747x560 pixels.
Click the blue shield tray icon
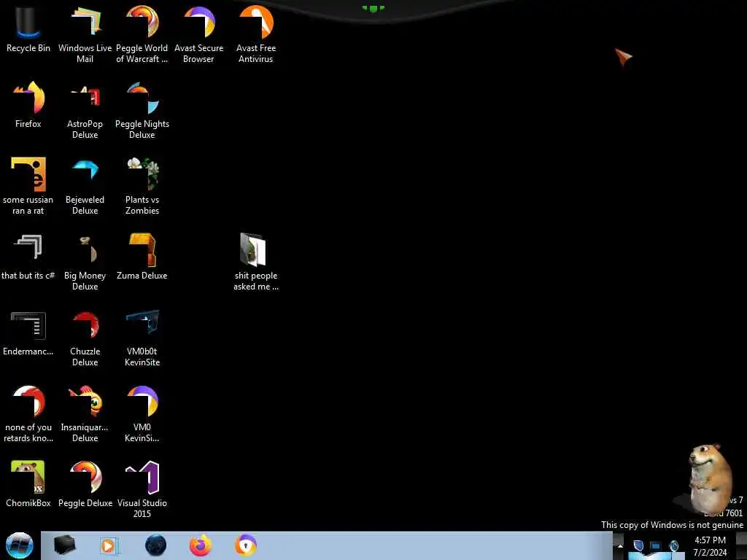(x=638, y=545)
